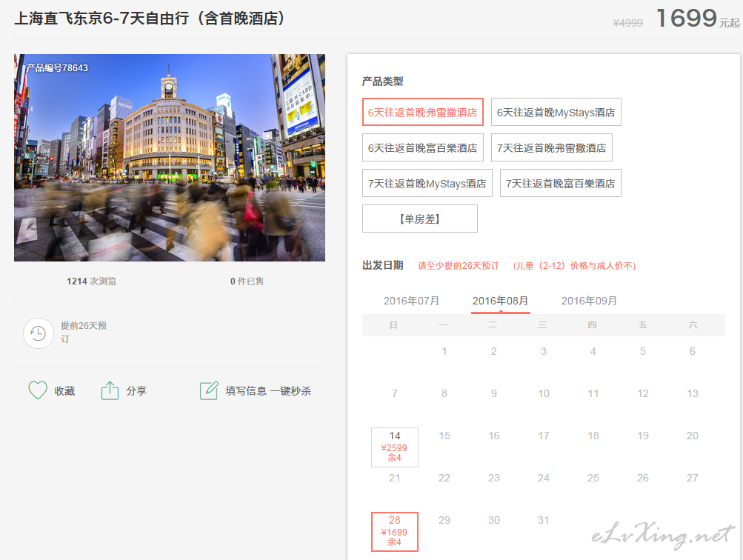Click 提前26天预订 text

[84, 332]
